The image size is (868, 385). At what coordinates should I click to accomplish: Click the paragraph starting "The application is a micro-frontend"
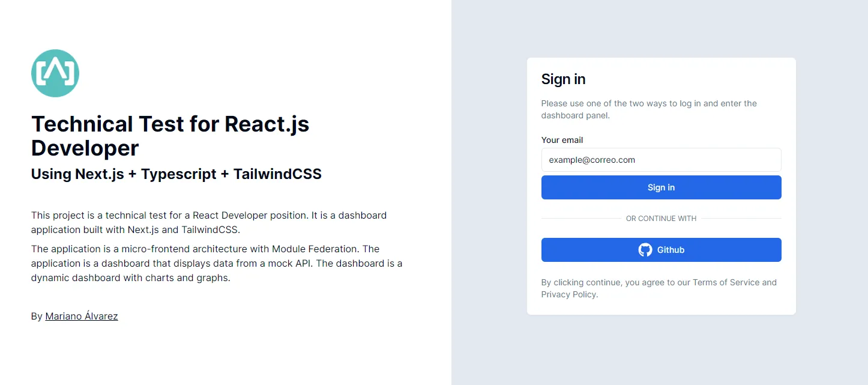point(216,263)
